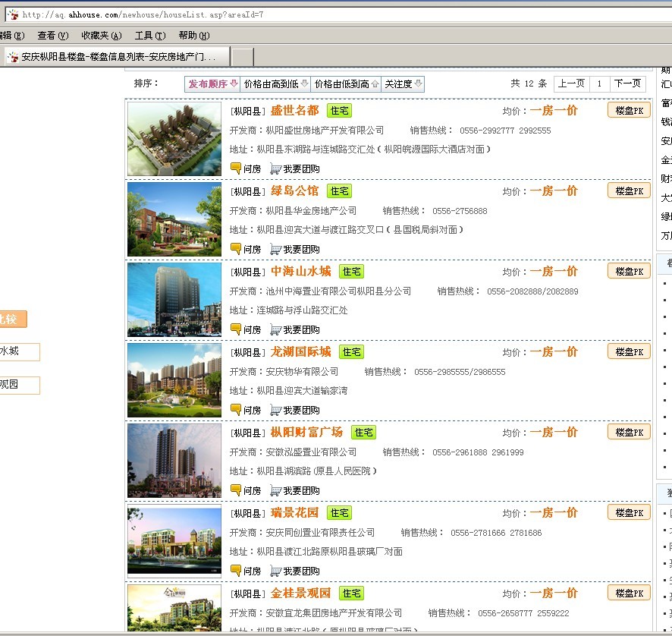This screenshot has height=636, width=672.
Task: Open the 帮助(H) menu
Action: click(194, 36)
